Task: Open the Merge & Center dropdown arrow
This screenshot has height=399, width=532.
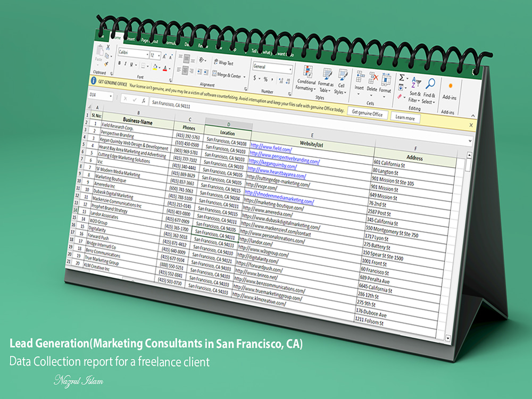Action: [x=244, y=77]
